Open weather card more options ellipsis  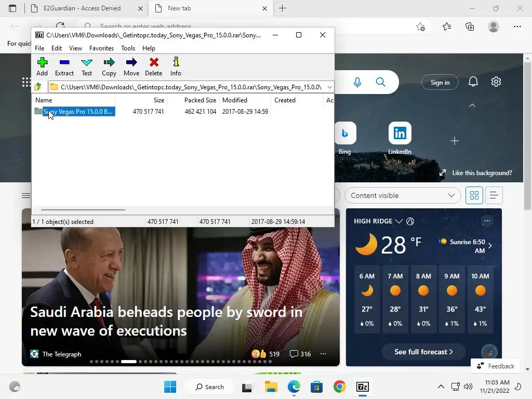pyautogui.click(x=487, y=221)
